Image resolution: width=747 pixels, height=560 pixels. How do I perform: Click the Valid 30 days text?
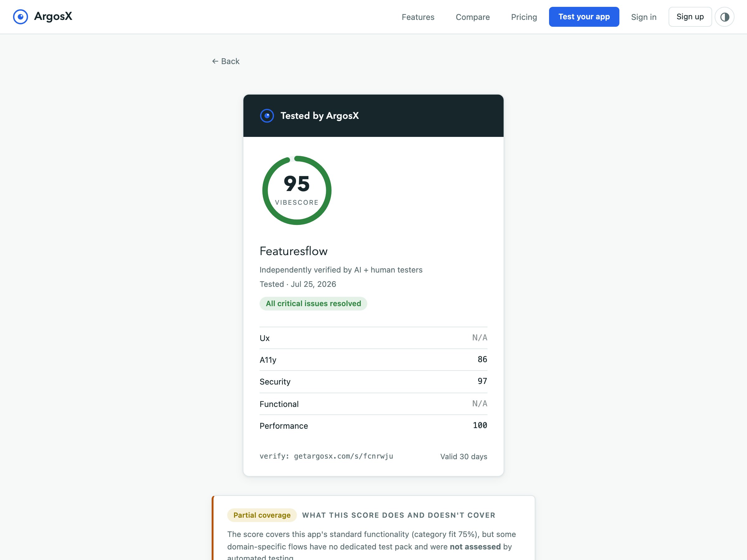point(463,457)
